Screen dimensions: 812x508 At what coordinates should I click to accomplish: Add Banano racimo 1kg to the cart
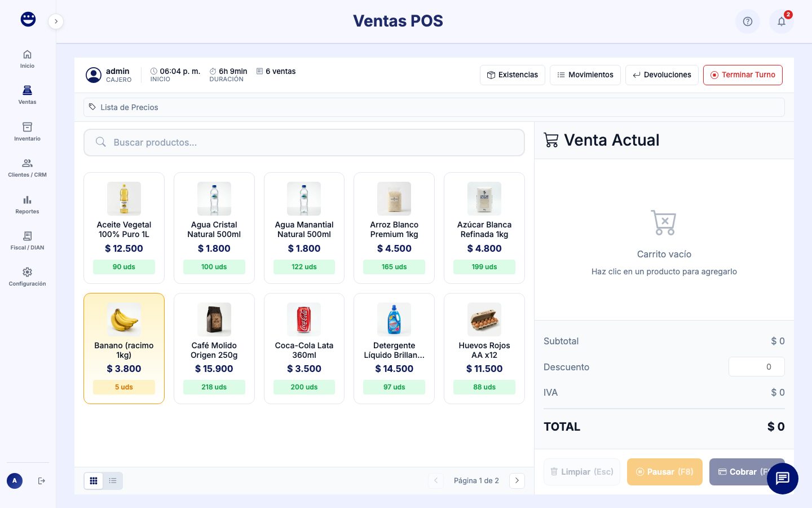click(124, 348)
